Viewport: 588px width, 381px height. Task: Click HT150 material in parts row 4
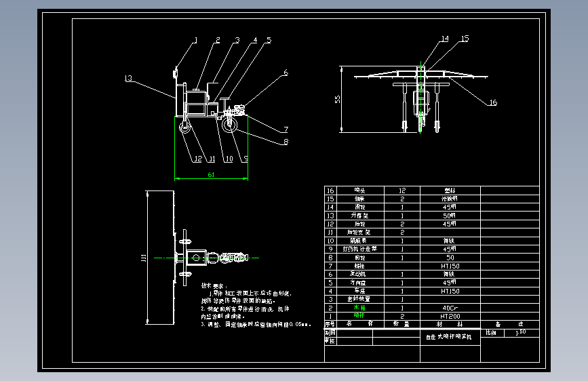tap(450, 291)
